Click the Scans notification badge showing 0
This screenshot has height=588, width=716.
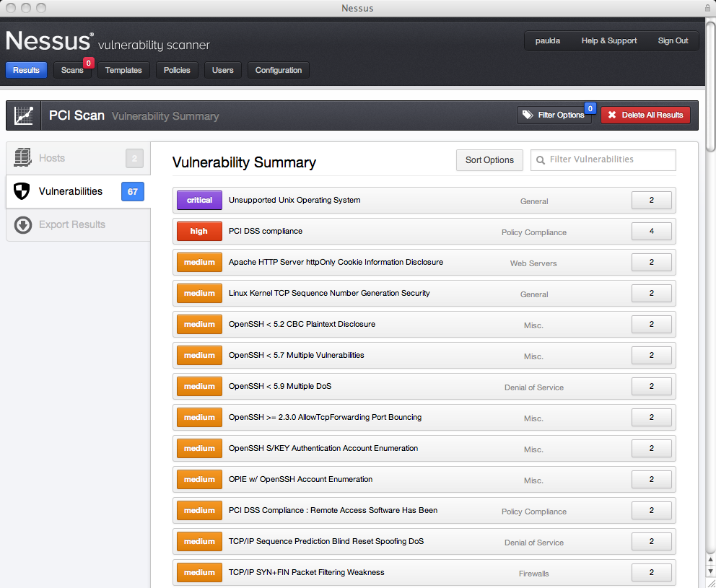89,63
